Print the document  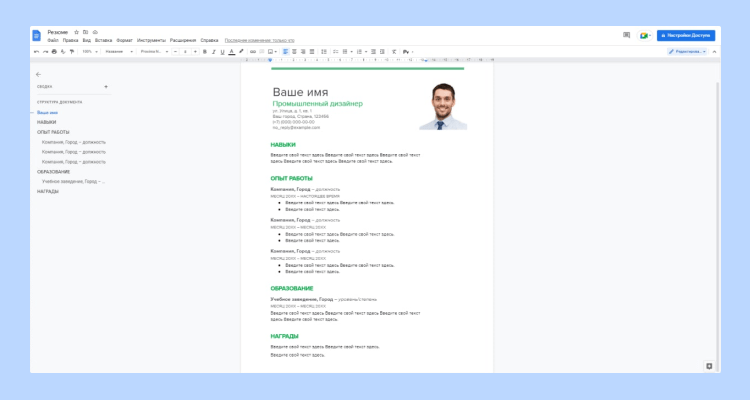pos(54,52)
